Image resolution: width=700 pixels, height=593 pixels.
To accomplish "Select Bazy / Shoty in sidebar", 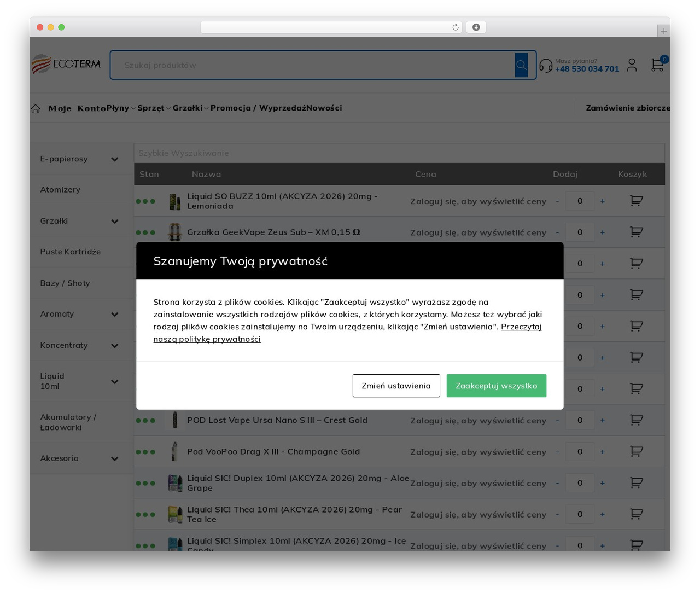I will [x=65, y=283].
